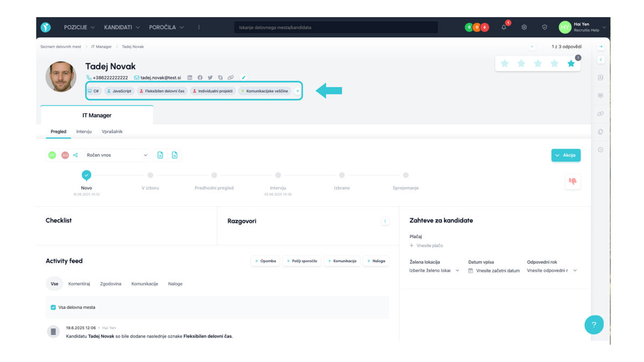Reject candidate with the thumbs down icon
The image size is (644, 362).
[573, 181]
